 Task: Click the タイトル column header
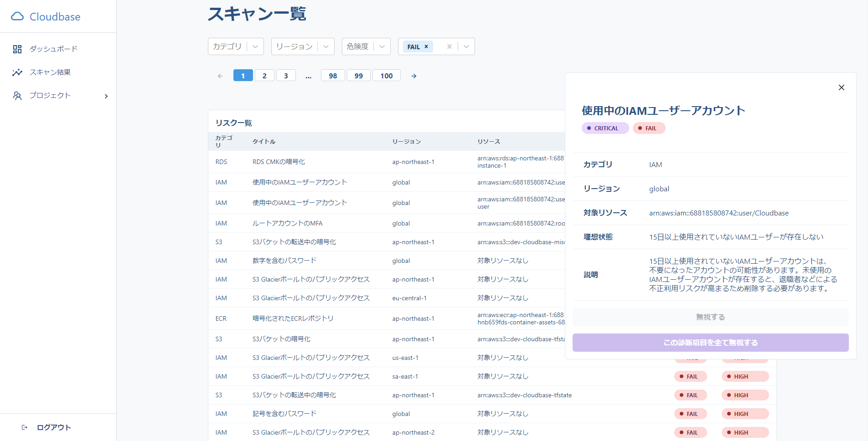pos(264,142)
